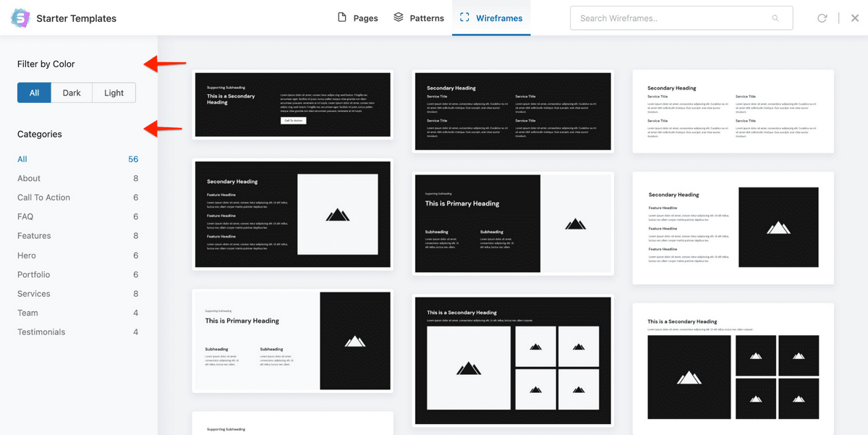The width and height of the screenshot is (868, 435).
Task: Filter wireframes by Light color
Action: coord(114,93)
